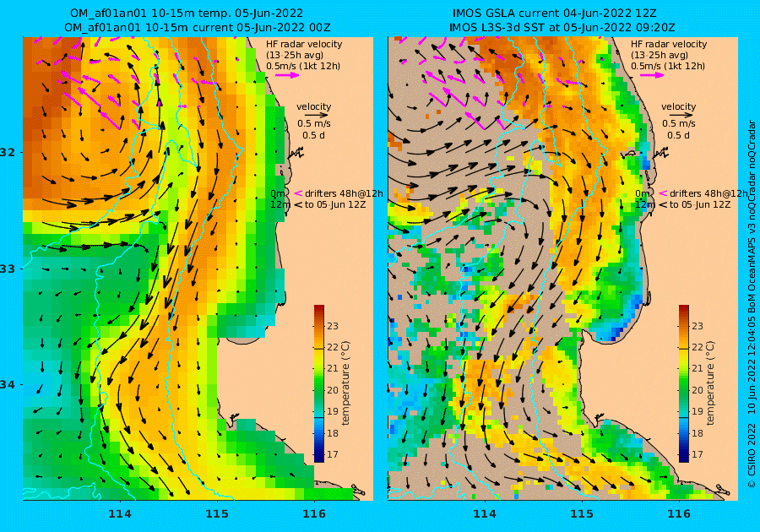Click the '18' tick on left colour bar
This screenshot has height=532, width=760.
(x=333, y=433)
